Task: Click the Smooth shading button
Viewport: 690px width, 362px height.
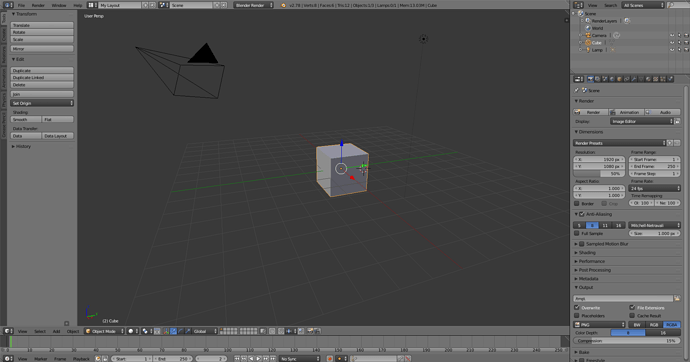Action: pyautogui.click(x=26, y=119)
